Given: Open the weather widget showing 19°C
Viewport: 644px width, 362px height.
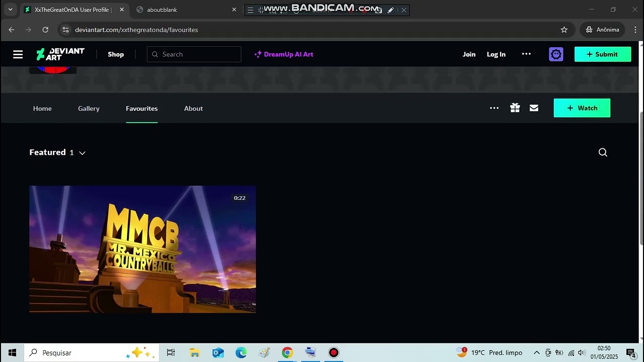Looking at the screenshot, I should [x=489, y=352].
